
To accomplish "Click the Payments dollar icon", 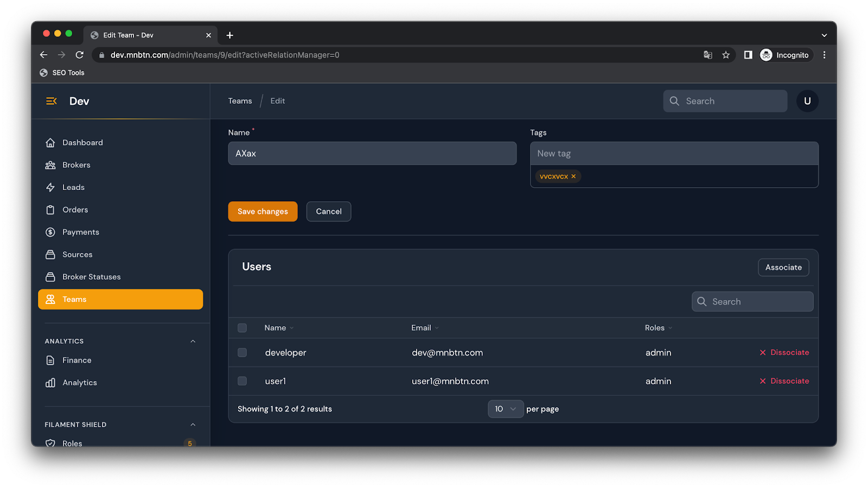I will [x=50, y=232].
